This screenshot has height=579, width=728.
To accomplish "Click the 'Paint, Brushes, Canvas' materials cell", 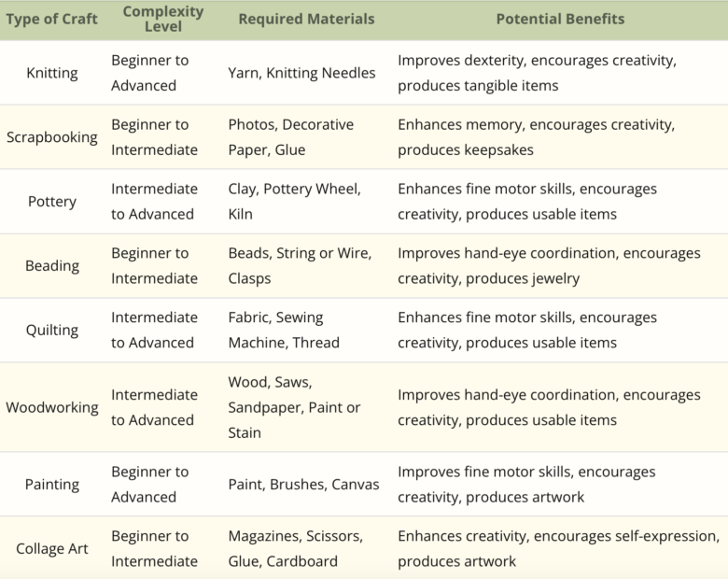I will (x=303, y=485).
